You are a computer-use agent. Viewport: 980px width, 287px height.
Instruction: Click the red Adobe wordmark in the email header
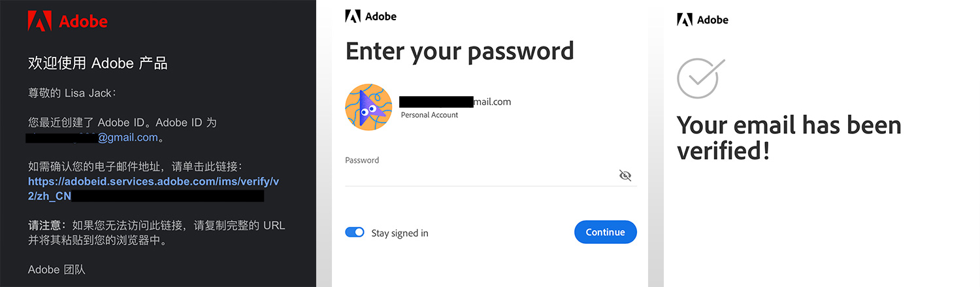pos(83,22)
